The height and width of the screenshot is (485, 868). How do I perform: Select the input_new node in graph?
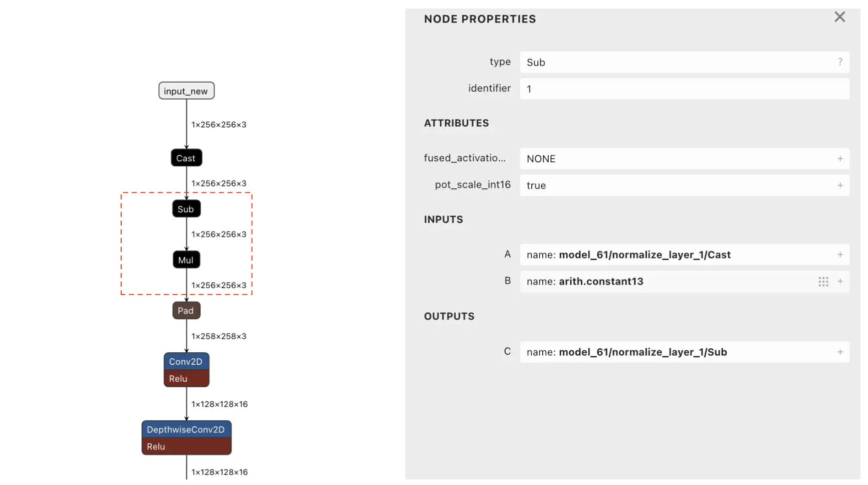click(186, 91)
